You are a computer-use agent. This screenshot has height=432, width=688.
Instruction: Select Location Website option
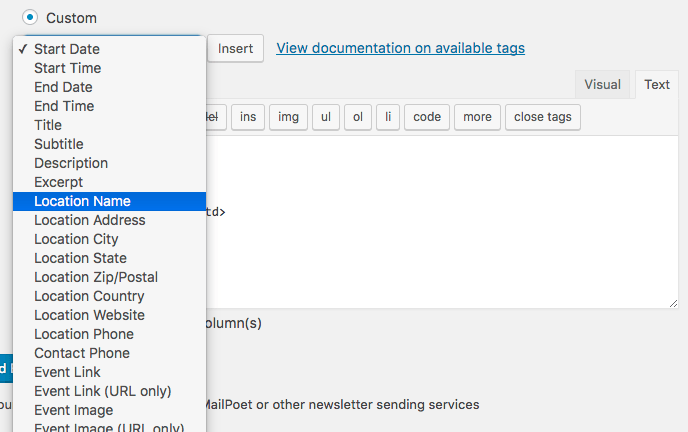109,315
